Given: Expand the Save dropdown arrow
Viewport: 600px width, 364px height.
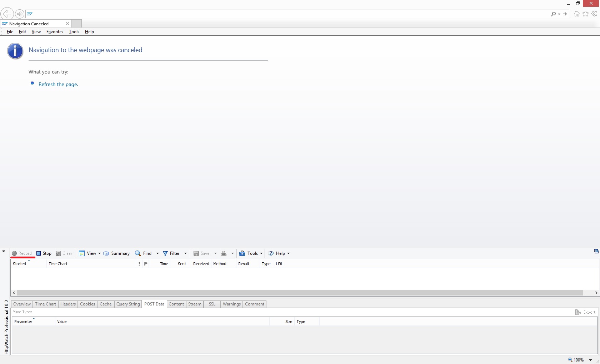Looking at the screenshot, I should pyautogui.click(x=215, y=253).
